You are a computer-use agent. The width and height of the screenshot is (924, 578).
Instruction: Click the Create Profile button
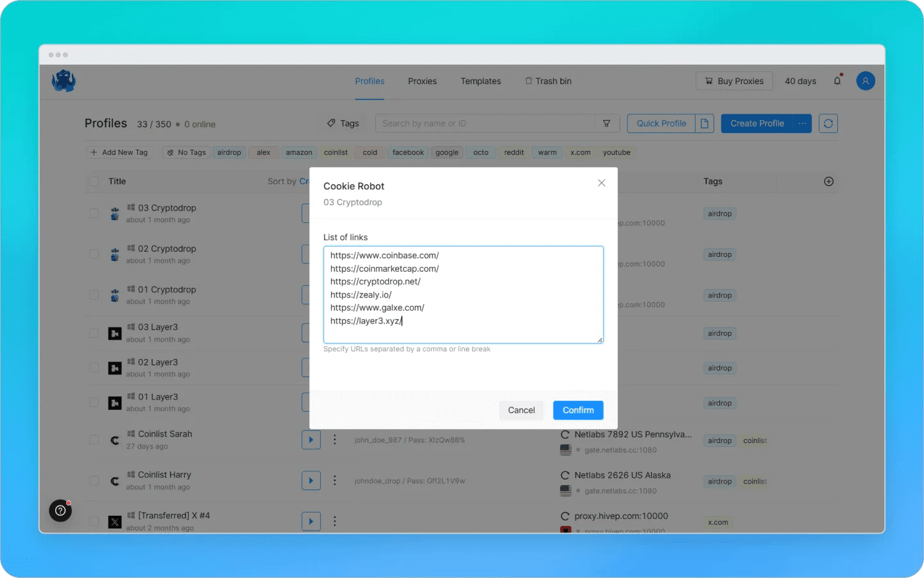(757, 123)
